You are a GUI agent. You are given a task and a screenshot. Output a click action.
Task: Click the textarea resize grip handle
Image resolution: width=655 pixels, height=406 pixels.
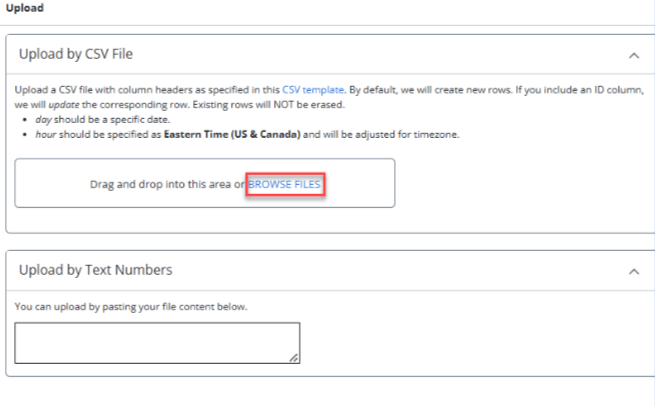pyautogui.click(x=294, y=358)
